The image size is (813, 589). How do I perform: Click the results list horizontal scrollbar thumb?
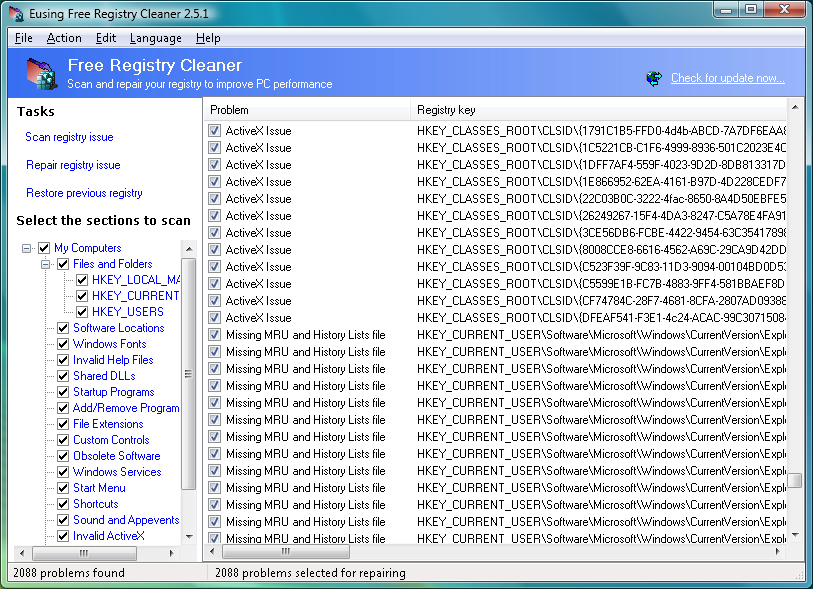coord(285,552)
